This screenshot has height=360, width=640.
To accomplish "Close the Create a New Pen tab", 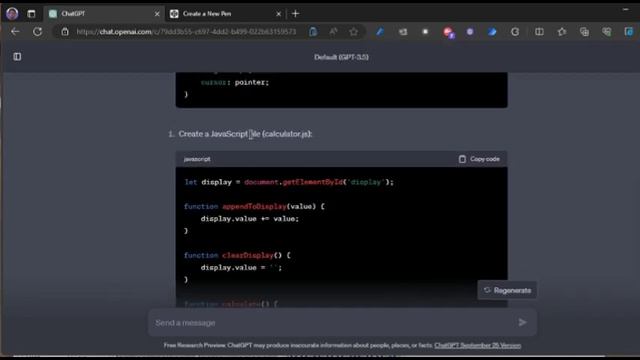I will (278, 14).
